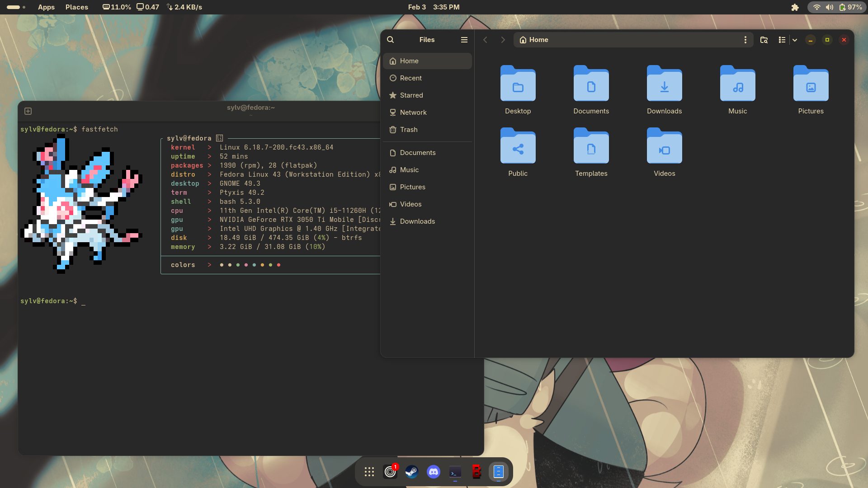Open the Music folder

pos(737,84)
